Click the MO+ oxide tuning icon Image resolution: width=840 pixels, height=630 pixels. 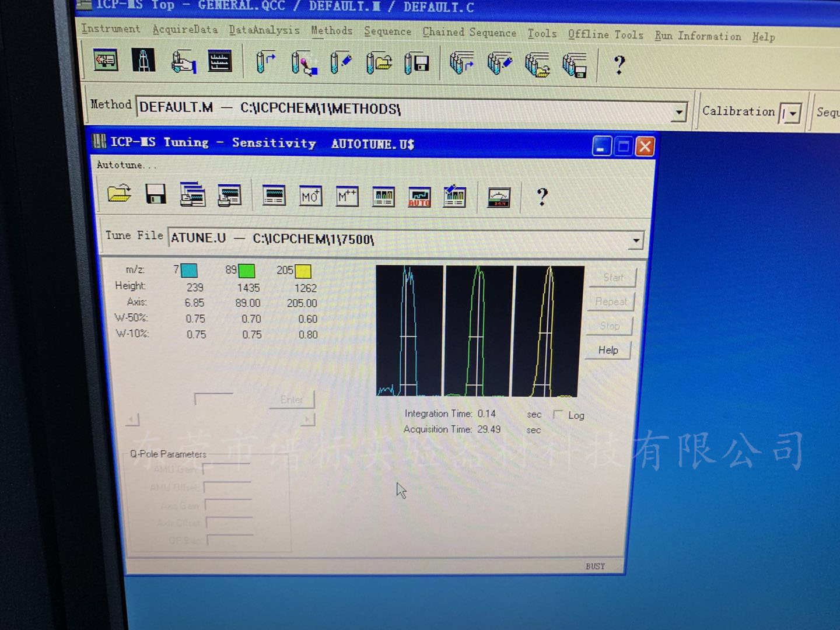310,196
